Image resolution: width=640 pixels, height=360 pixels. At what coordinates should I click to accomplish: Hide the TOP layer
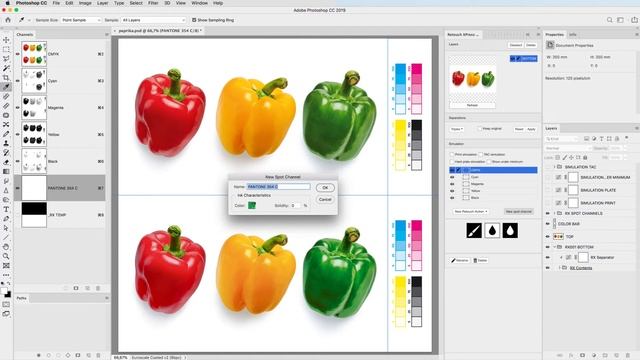pyautogui.click(x=548, y=236)
